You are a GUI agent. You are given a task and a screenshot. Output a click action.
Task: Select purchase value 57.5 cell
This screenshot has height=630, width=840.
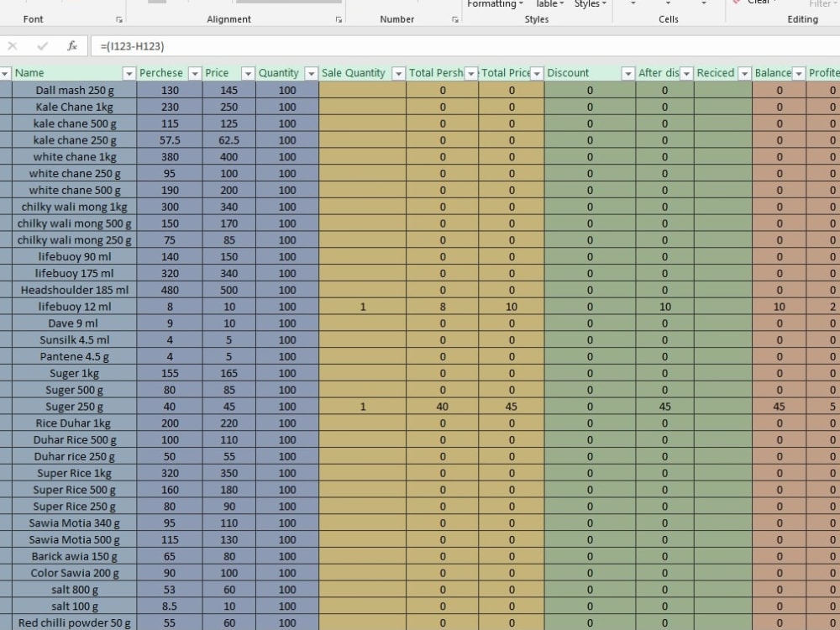tap(170, 139)
